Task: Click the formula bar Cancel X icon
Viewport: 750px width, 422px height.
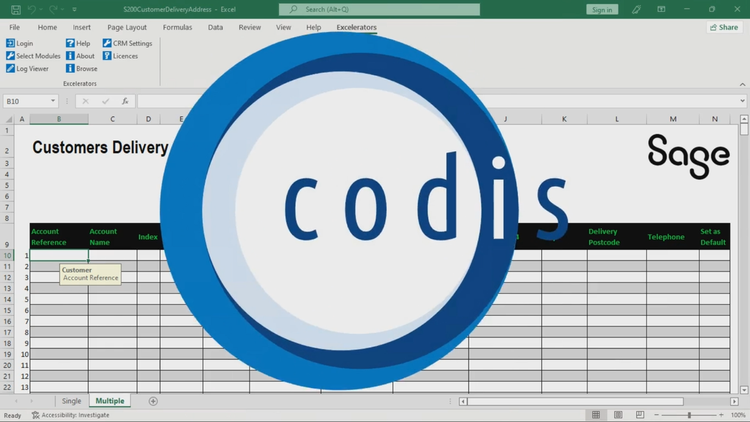Action: click(85, 101)
